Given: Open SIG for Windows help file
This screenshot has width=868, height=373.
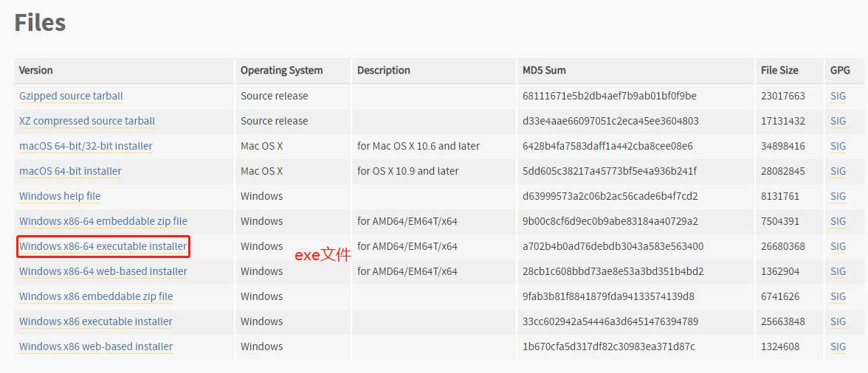Looking at the screenshot, I should coord(838,196).
